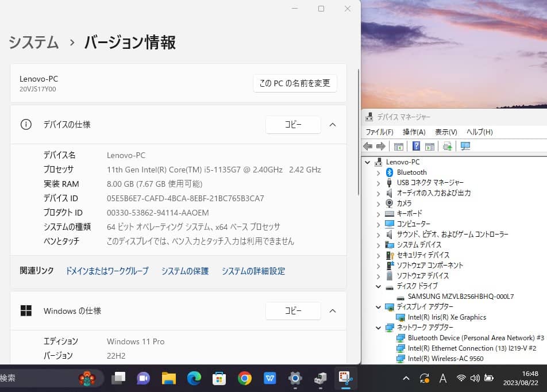
Task: Open the 表示(V) menu
Action: pyautogui.click(x=446, y=132)
